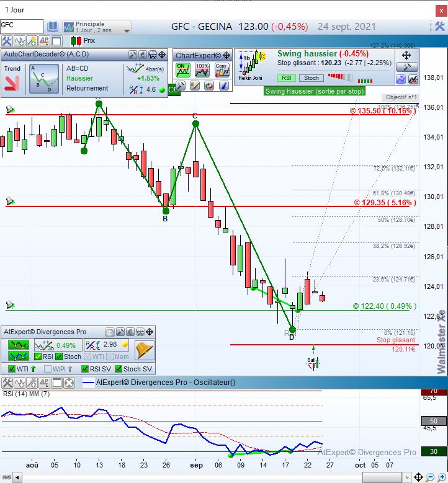Click the ABCD pattern thumbnail button
The height and width of the screenshot is (483, 448).
[44, 79]
